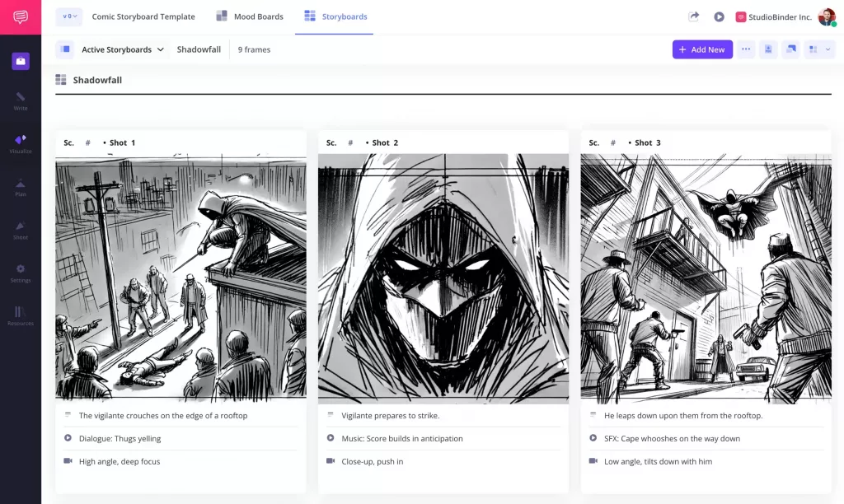Open the more options ellipsis menu
Viewport: 844px width, 504px height.
(x=747, y=49)
